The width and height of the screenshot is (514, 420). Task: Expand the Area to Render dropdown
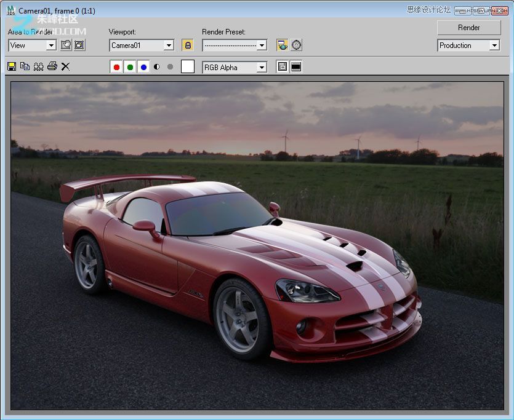coord(50,46)
